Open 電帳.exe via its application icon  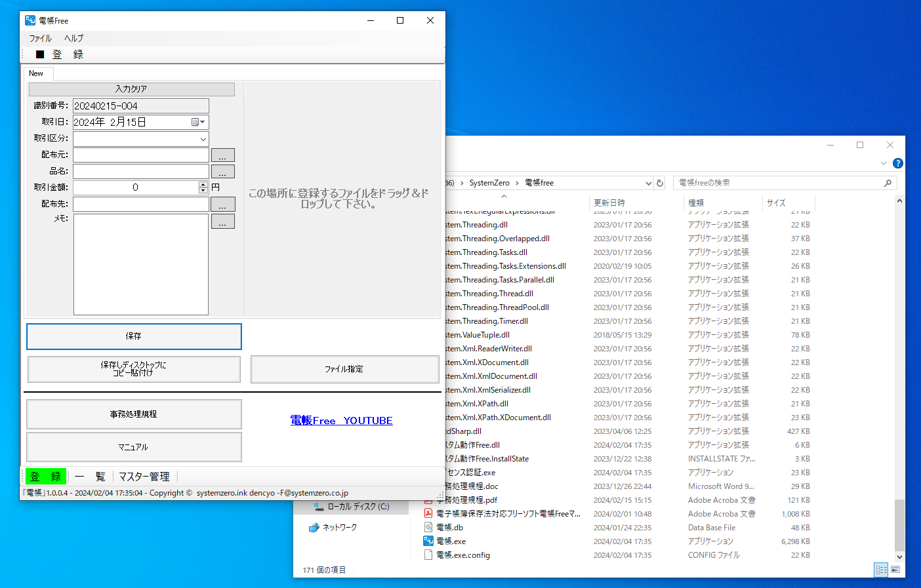click(428, 541)
